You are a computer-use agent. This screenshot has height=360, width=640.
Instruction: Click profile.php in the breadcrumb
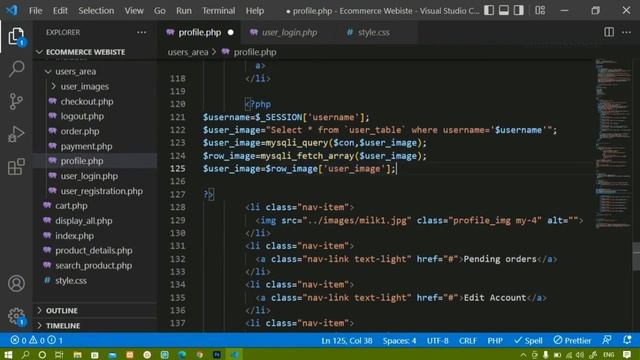254,52
